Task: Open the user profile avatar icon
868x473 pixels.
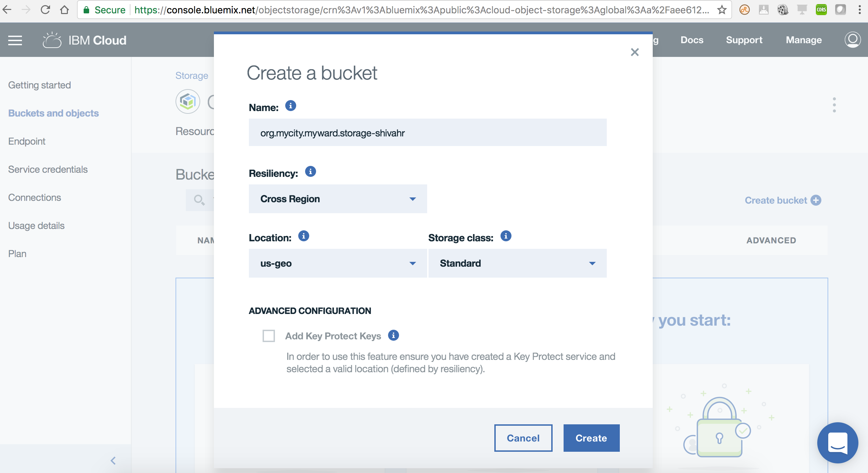Action: point(852,40)
